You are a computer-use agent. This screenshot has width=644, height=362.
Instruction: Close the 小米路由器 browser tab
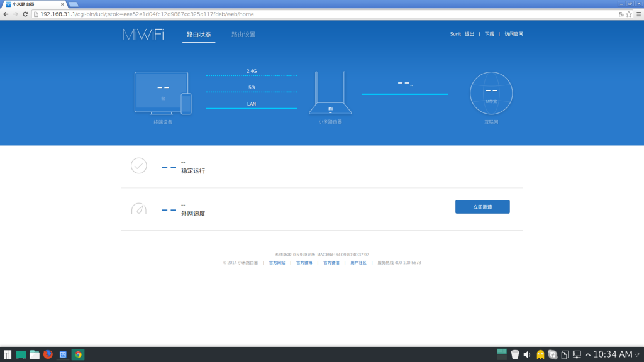(62, 4)
